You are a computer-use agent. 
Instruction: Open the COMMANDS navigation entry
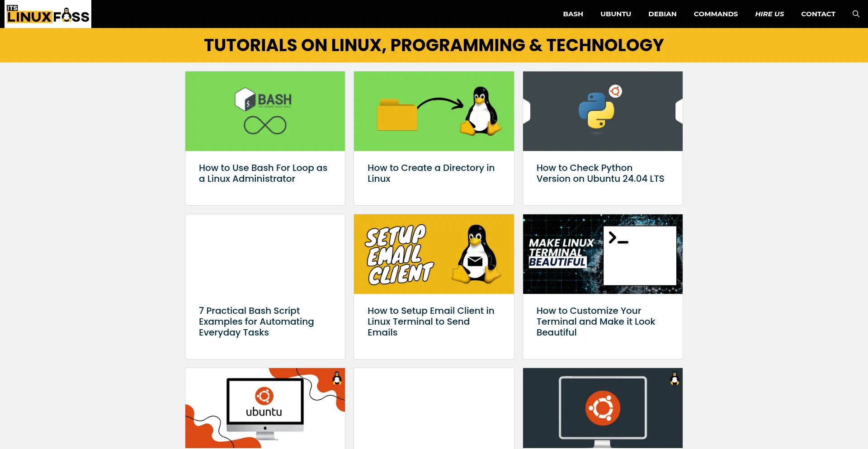[716, 14]
